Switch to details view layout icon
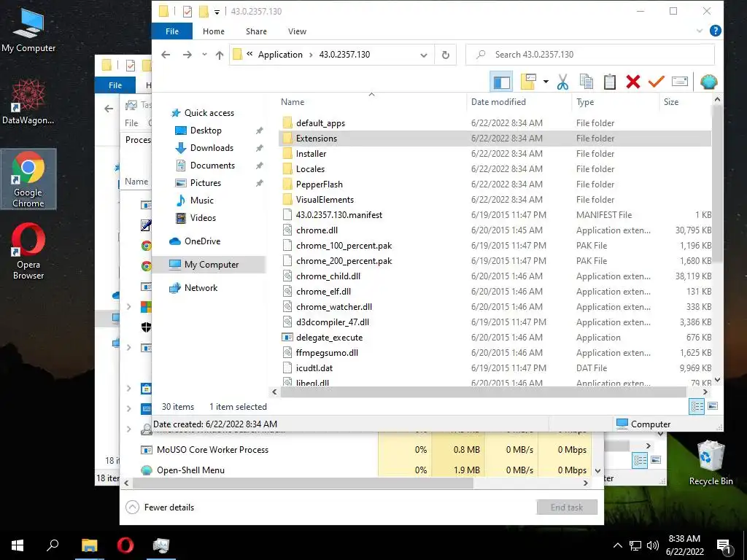The width and height of the screenshot is (747, 560). click(x=697, y=407)
